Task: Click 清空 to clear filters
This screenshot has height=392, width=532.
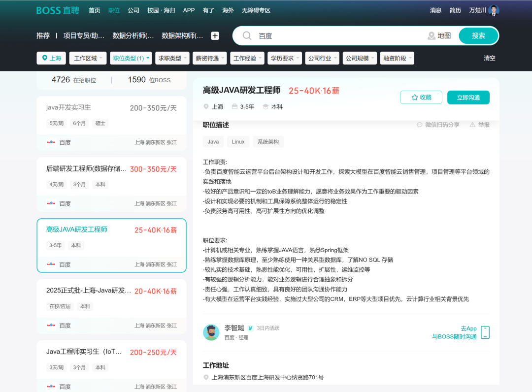Action: click(490, 58)
